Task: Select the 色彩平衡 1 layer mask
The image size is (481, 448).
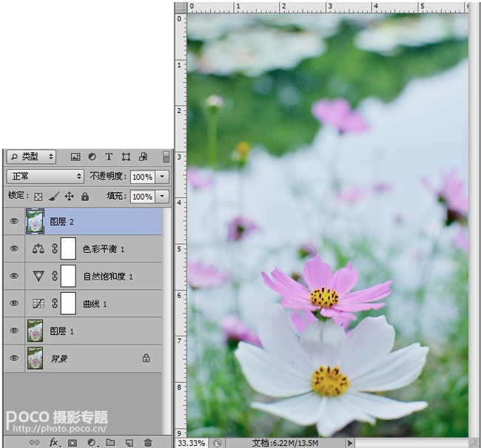Action: (x=68, y=248)
